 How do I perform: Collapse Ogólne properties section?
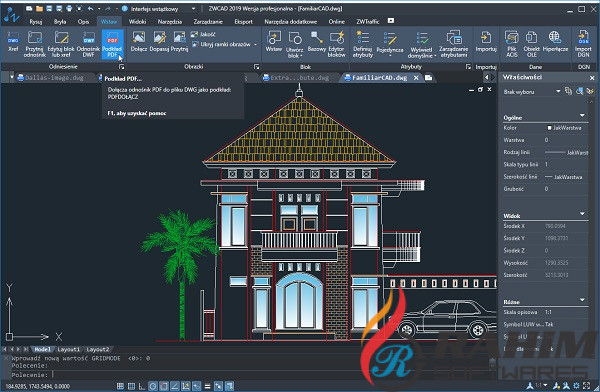(582, 115)
